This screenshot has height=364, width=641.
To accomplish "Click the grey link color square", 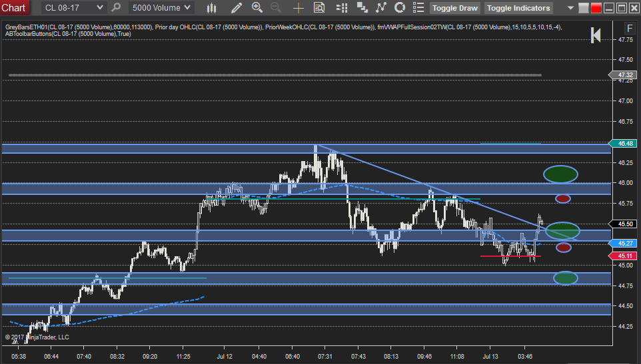I will pos(583,8).
